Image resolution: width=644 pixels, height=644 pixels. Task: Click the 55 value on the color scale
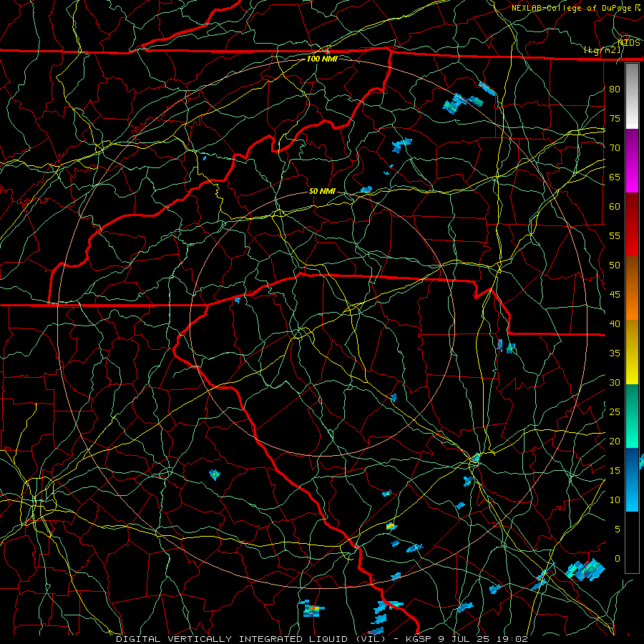pyautogui.click(x=615, y=235)
